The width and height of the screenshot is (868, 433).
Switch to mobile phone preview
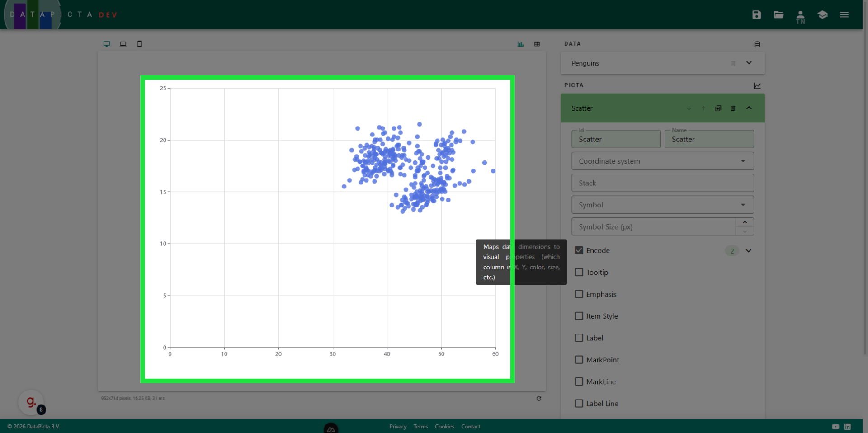(x=139, y=44)
